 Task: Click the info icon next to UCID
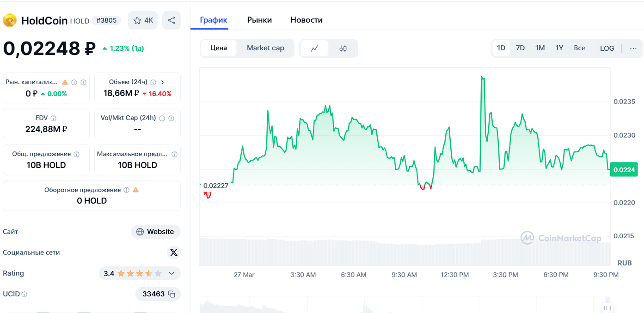[25, 294]
